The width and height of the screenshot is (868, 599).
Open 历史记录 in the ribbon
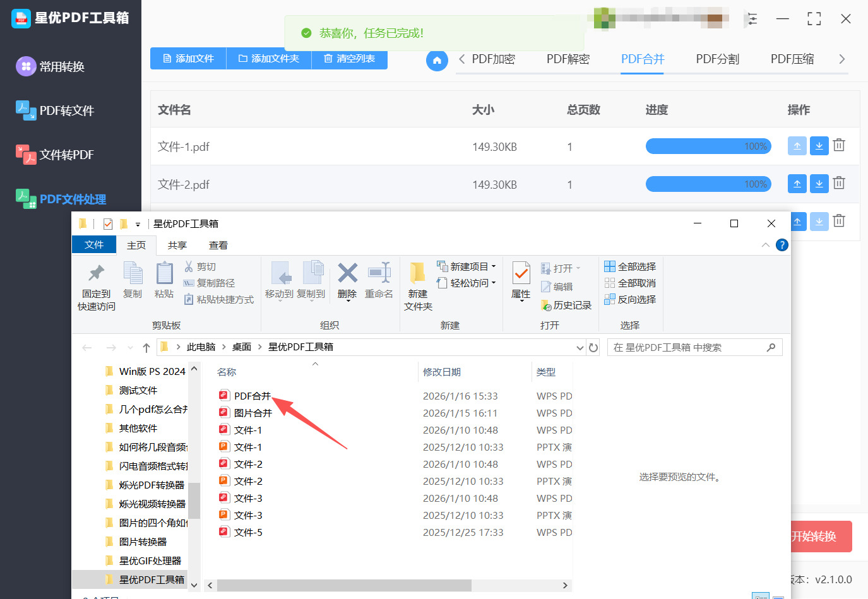(566, 305)
